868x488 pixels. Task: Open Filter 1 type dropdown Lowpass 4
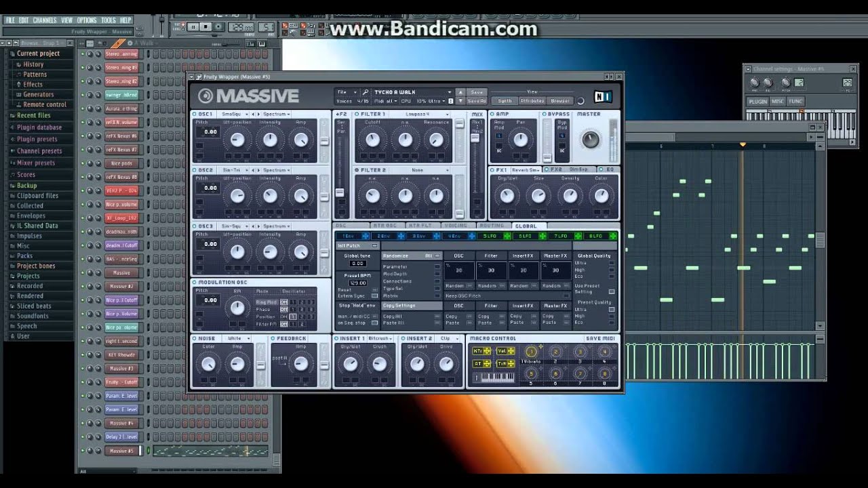[x=419, y=114]
